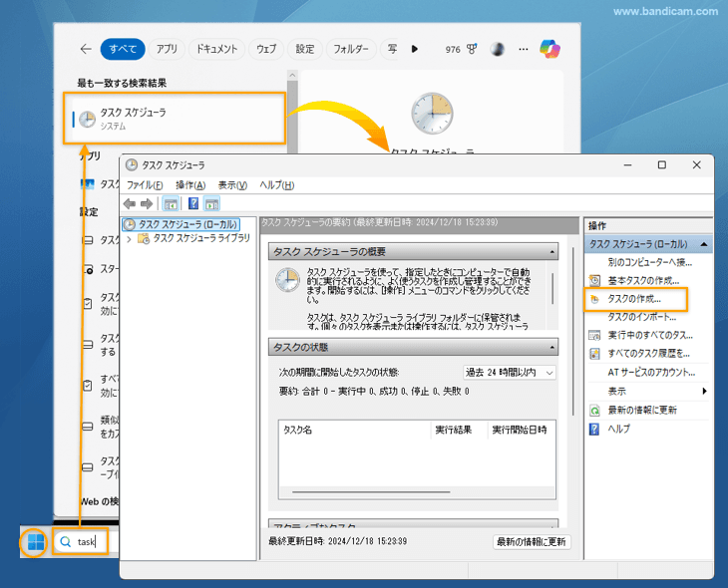The width and height of the screenshot is (728, 588).
Task: Click the タスクの作成 icon
Action: tap(594, 299)
